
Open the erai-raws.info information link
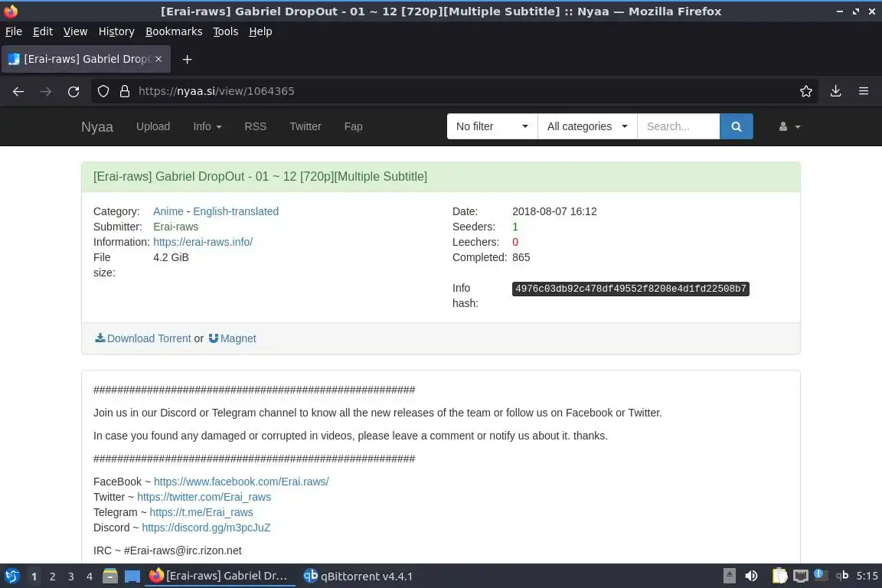tap(202, 242)
